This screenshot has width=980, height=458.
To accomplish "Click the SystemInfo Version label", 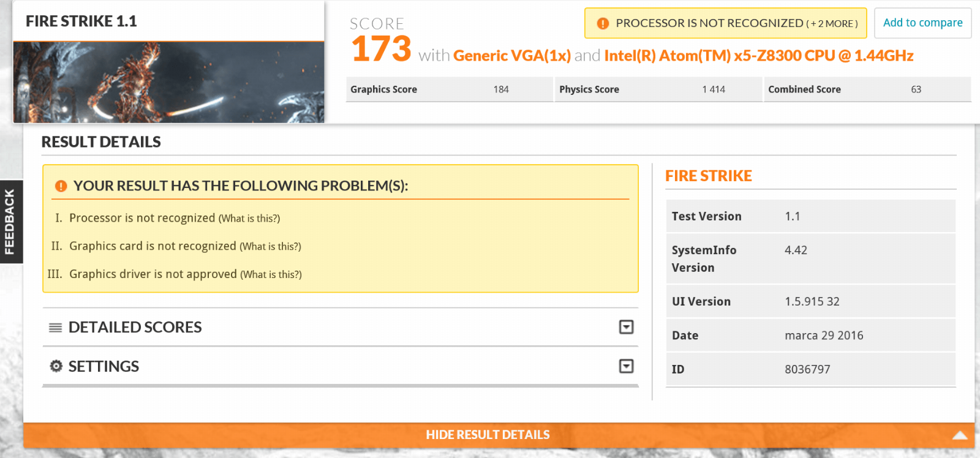I will 704,259.
